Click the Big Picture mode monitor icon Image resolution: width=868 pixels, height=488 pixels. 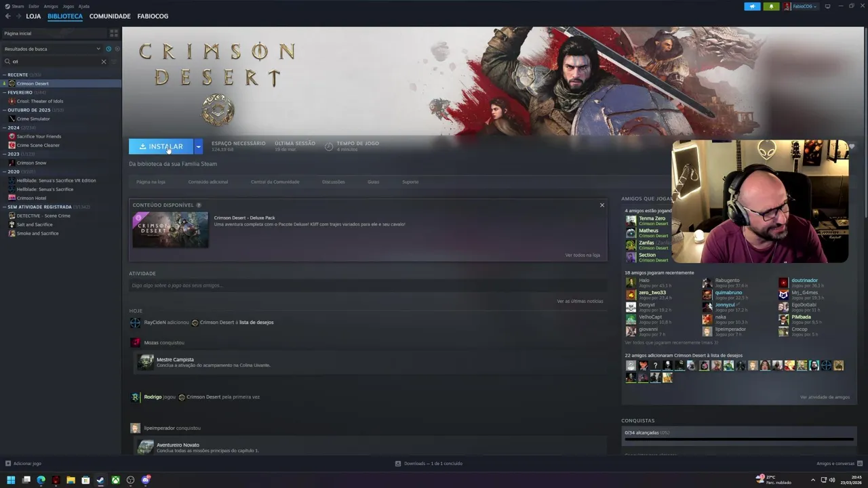[x=827, y=6]
